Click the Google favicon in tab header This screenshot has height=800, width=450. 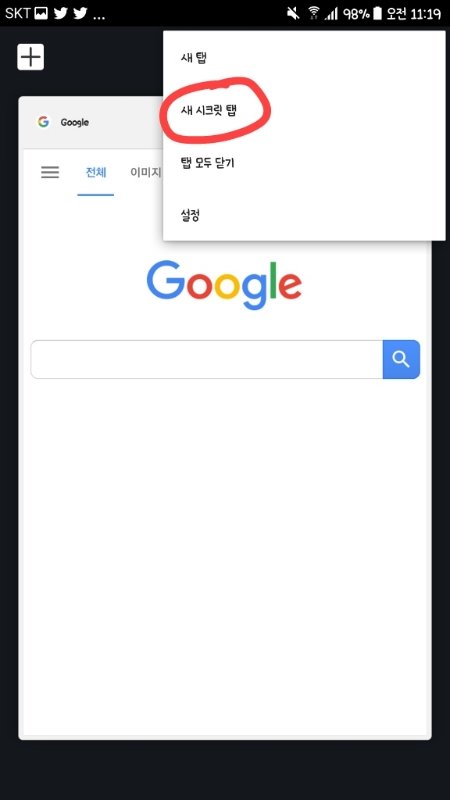coord(43,122)
